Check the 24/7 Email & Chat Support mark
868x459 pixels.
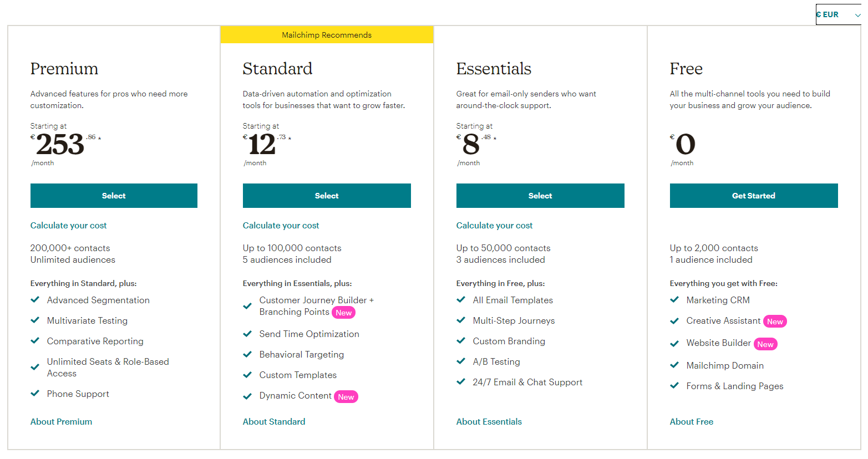coord(460,382)
